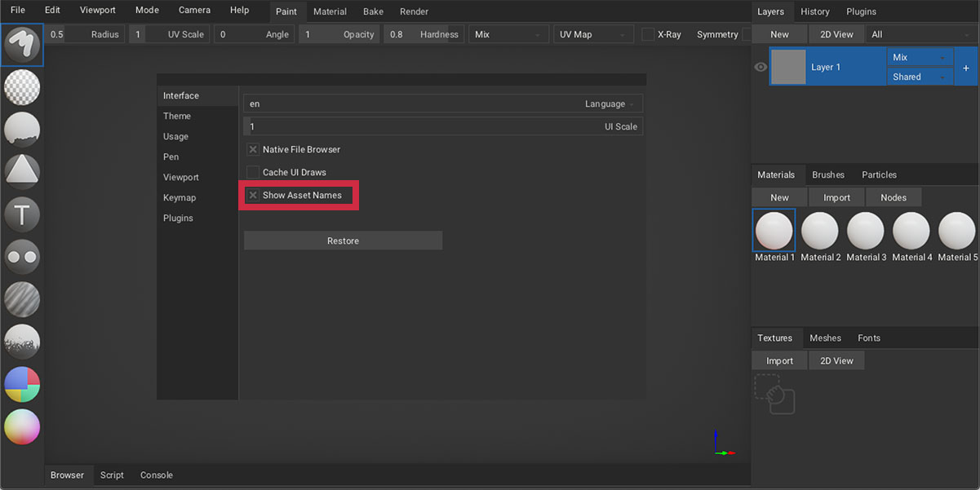Select the Eraser tool icon

22,86
